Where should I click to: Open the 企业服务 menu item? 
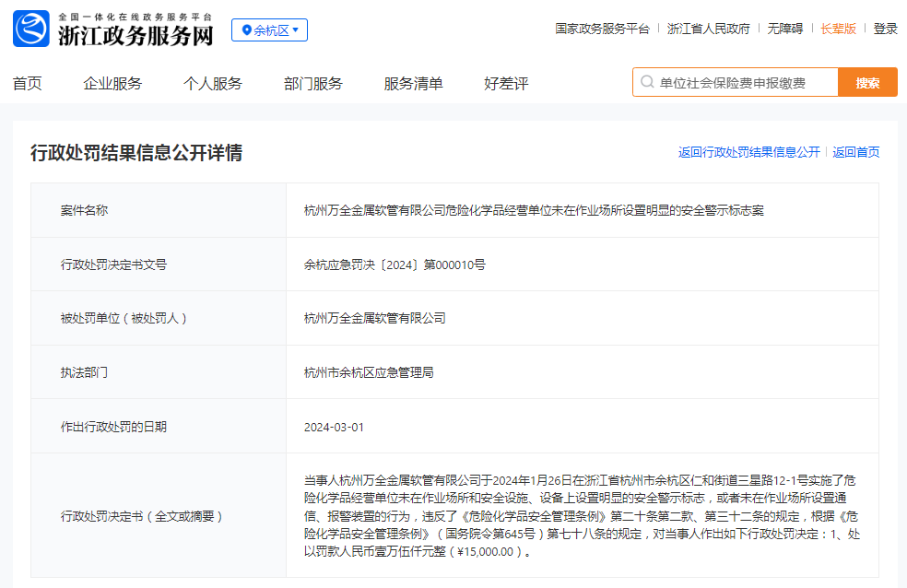112,83
